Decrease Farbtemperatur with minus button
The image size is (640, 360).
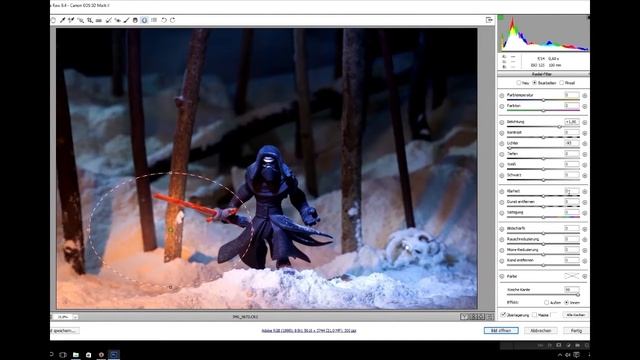(x=502, y=96)
